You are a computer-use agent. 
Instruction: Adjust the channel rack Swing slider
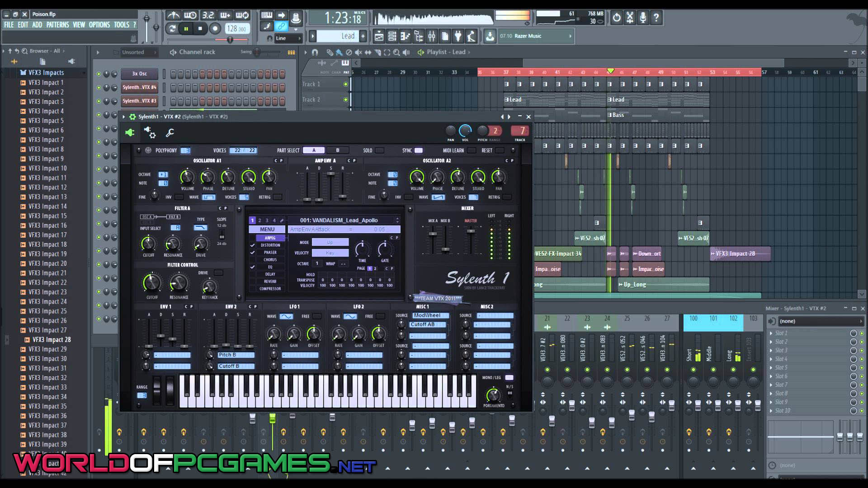coord(258,52)
